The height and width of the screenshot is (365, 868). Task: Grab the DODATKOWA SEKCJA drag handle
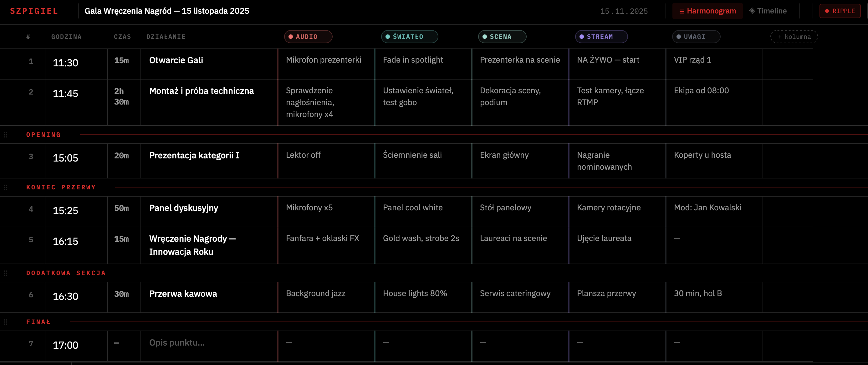pyautogui.click(x=5, y=273)
